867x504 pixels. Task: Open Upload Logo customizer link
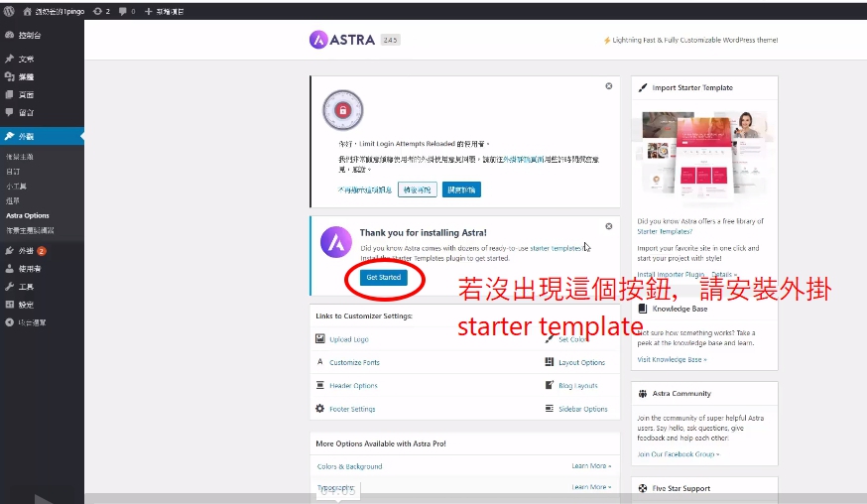349,339
